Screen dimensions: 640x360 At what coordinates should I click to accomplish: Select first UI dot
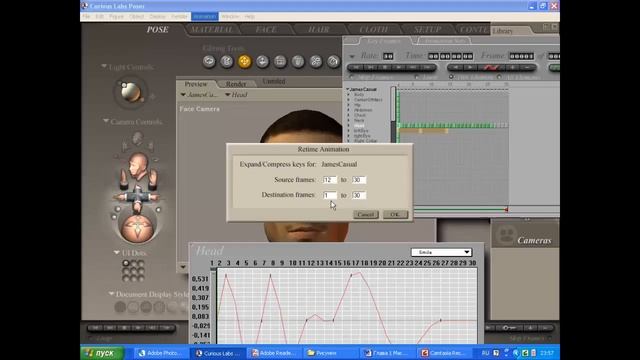tap(126, 264)
